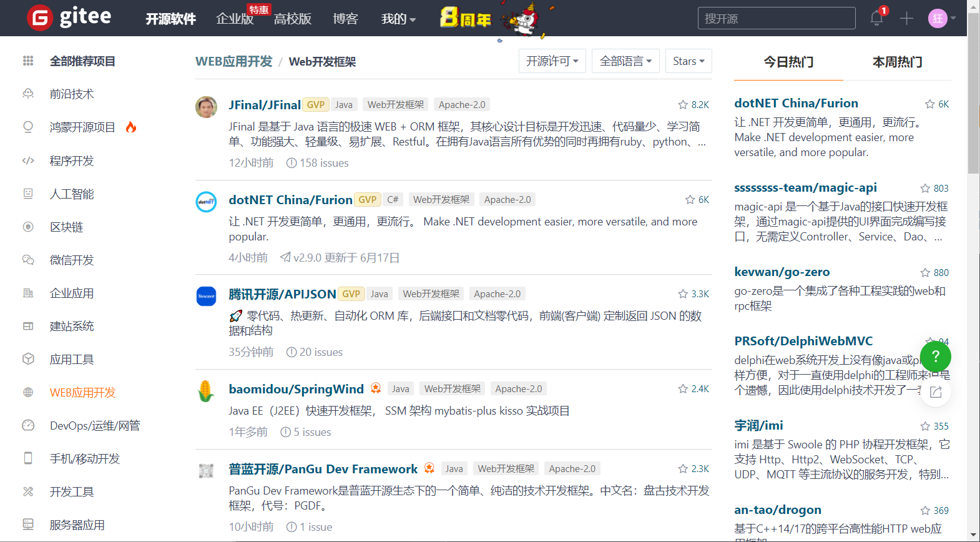Click the 20 issues link on APIJSON
This screenshot has width=980, height=542.
pyautogui.click(x=314, y=352)
